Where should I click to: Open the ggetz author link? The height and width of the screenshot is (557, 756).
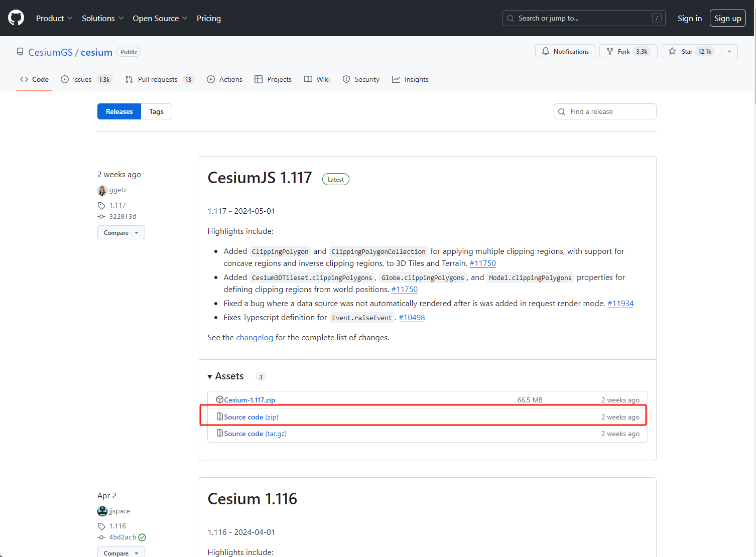(118, 190)
